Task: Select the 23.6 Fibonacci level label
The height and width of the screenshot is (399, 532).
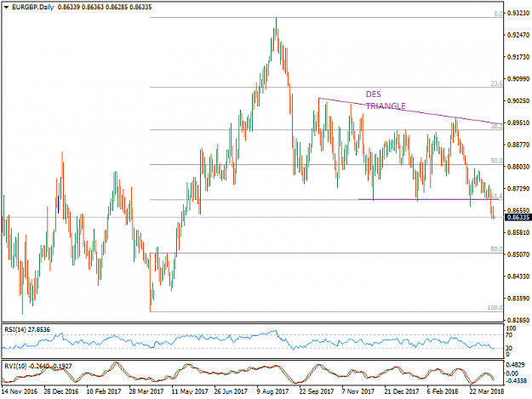Action: point(496,83)
